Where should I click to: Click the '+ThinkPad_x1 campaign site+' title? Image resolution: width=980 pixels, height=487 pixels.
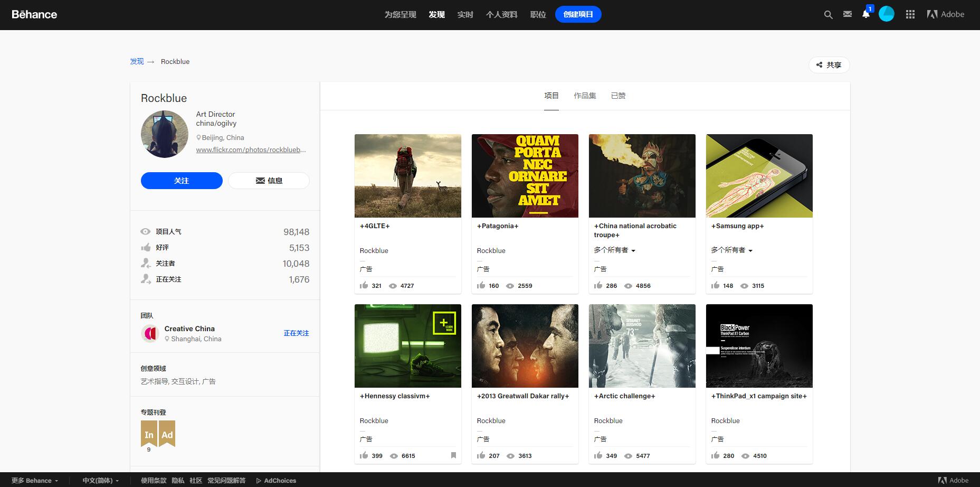tap(759, 396)
